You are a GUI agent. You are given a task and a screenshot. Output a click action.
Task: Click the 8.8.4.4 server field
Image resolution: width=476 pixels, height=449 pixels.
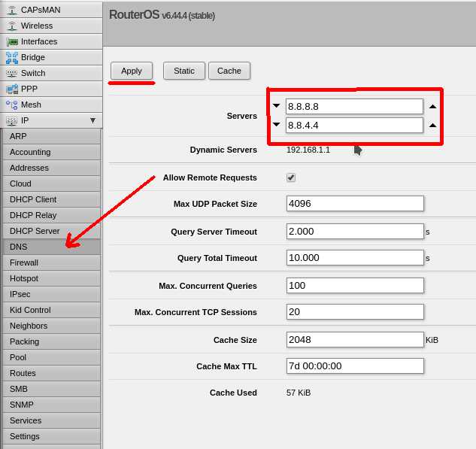(x=354, y=125)
